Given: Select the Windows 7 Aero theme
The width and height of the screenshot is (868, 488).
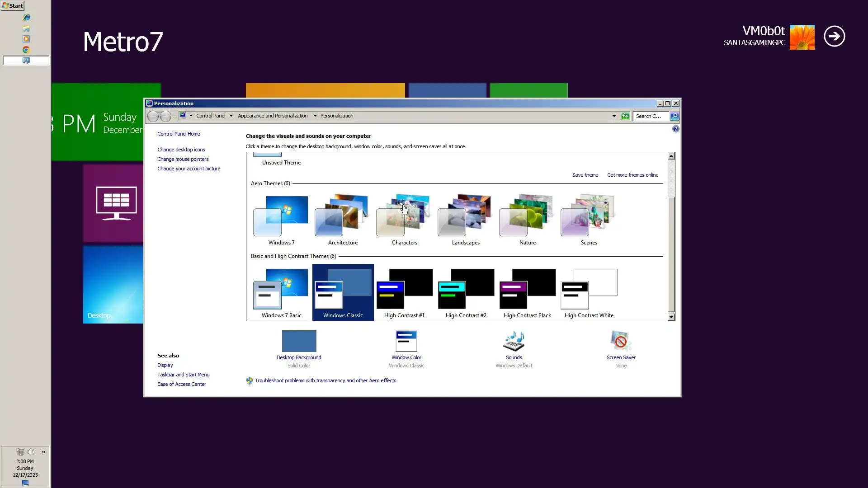Looking at the screenshot, I should [x=281, y=217].
